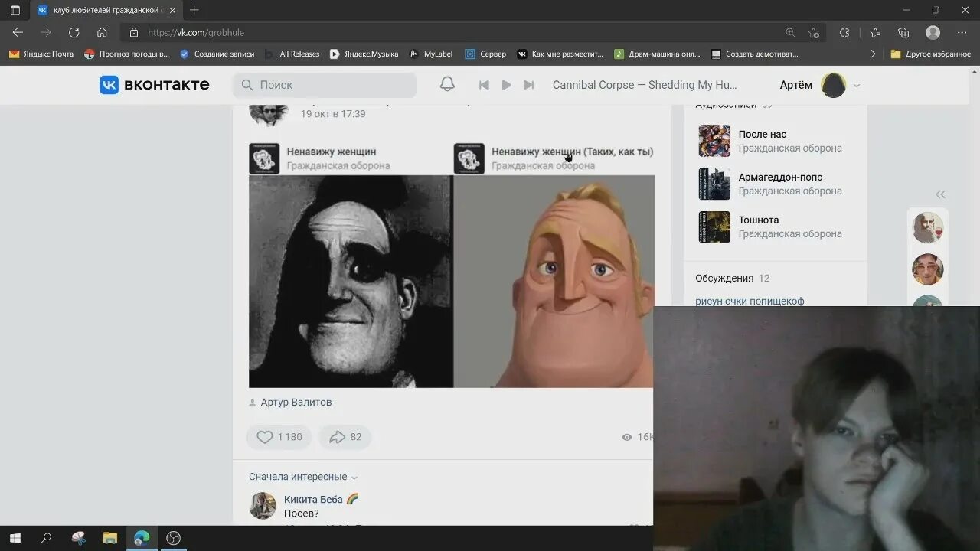Open post date 19 окт в 17:39
The image size is (980, 551).
coord(333,114)
